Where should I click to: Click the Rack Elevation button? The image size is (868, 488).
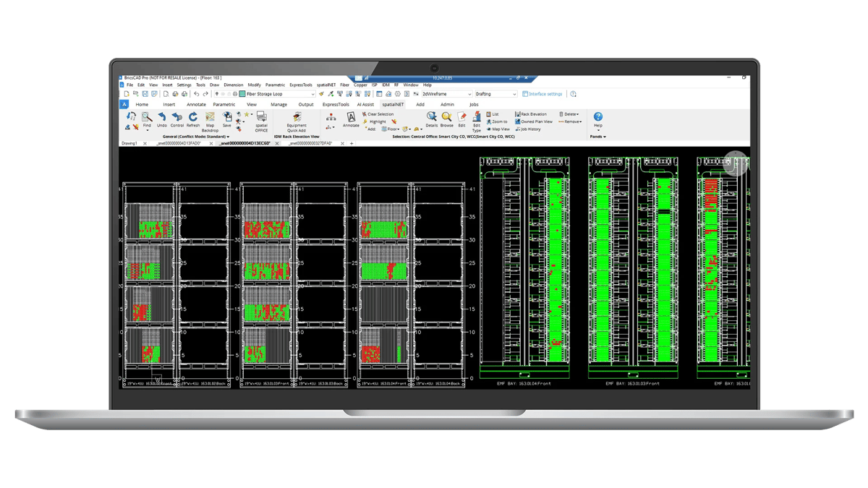pos(532,114)
